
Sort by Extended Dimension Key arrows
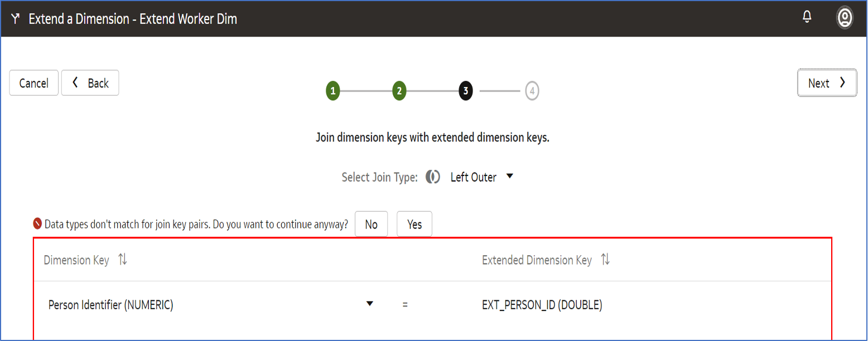tap(605, 260)
